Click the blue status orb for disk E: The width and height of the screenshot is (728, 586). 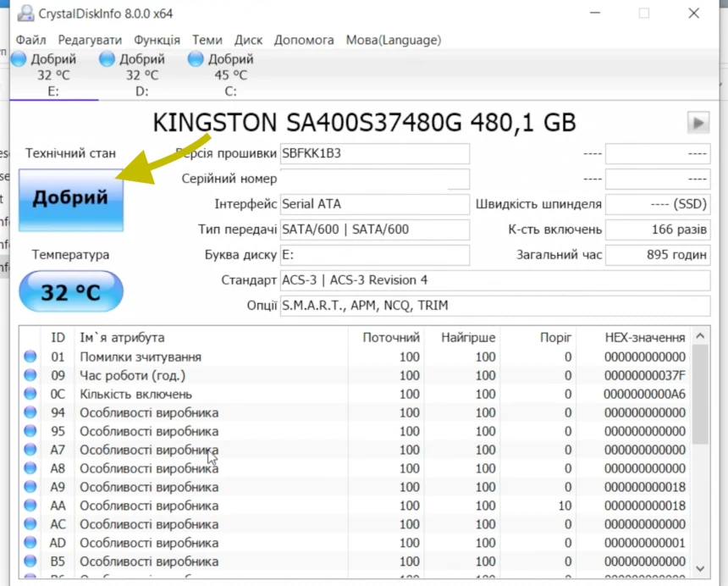point(19,59)
